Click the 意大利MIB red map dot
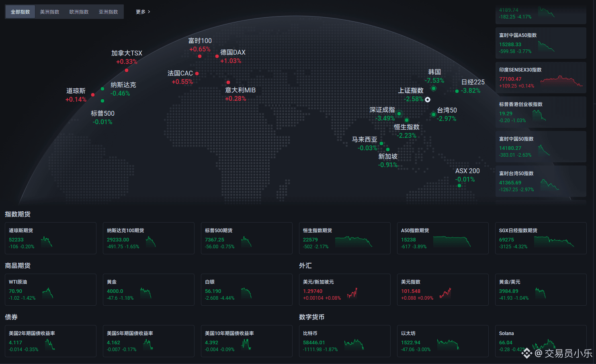 [228, 82]
